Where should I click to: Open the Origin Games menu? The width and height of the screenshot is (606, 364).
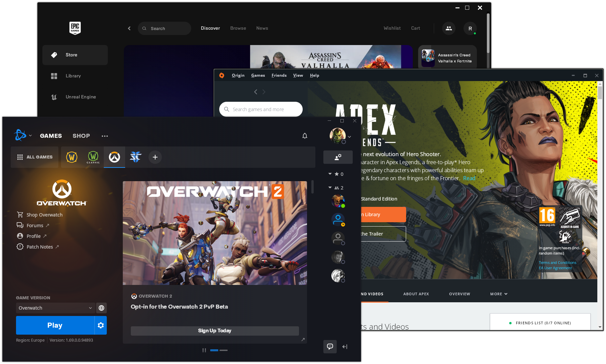[x=258, y=75]
